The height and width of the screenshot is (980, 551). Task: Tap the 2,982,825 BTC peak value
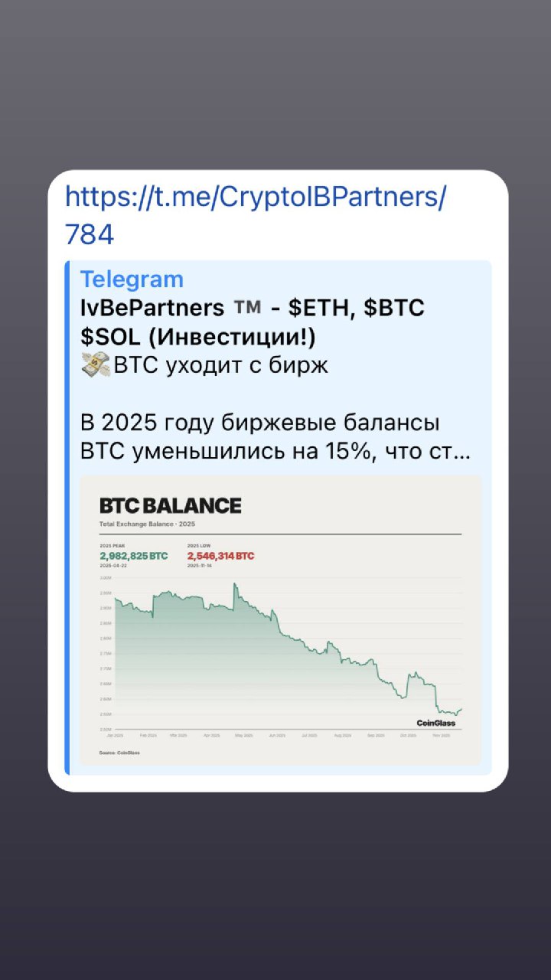(x=134, y=556)
